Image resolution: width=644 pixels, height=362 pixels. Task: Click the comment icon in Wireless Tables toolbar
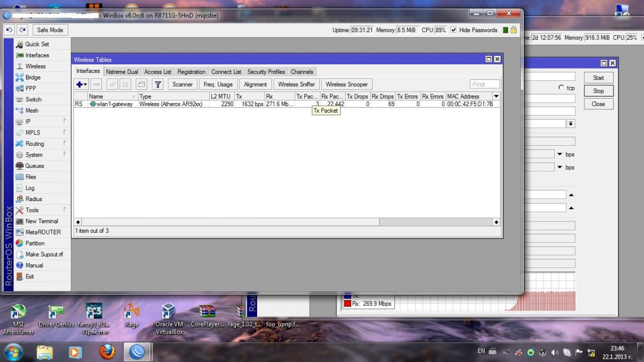coord(141,84)
